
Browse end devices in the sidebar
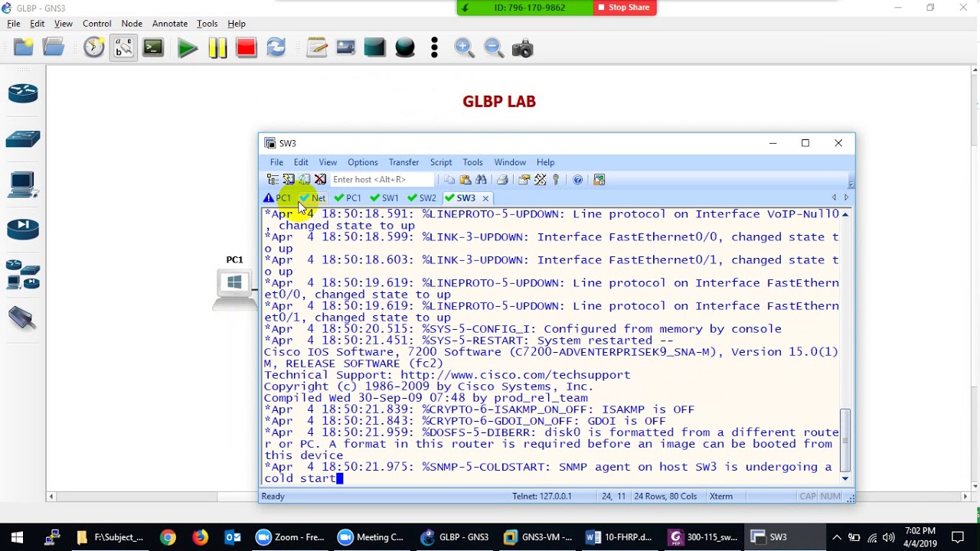point(23,184)
